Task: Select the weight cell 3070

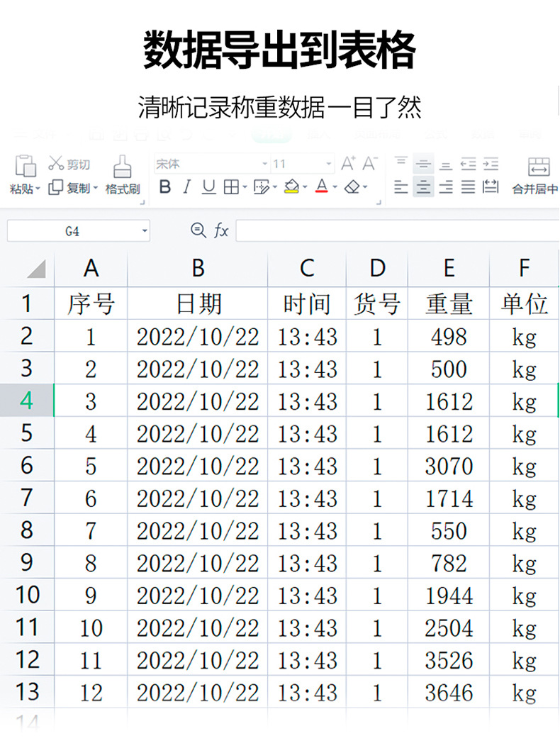Action: (x=449, y=466)
